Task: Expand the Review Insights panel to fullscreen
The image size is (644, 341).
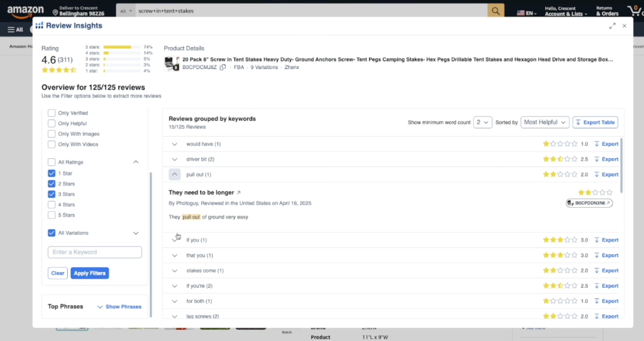Action: click(x=612, y=26)
